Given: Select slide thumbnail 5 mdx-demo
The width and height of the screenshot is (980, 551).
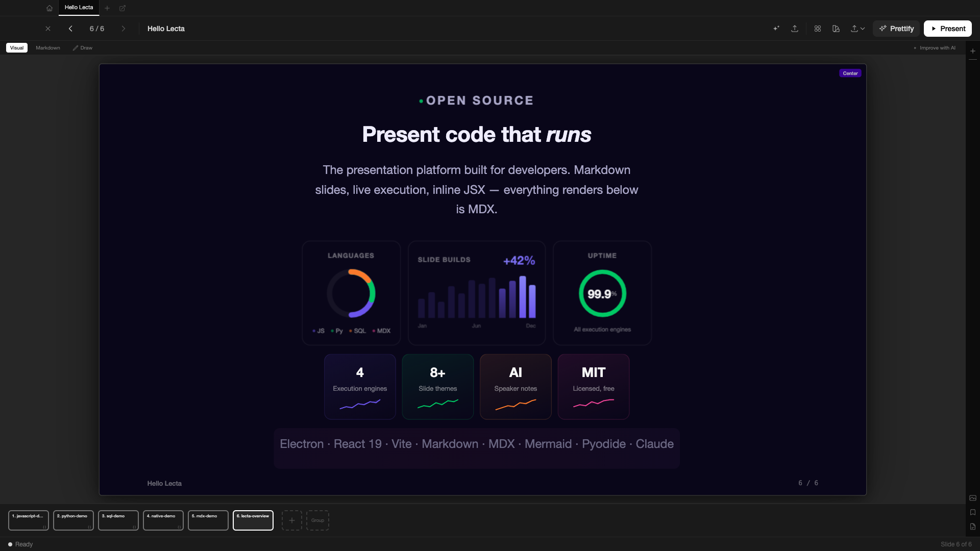Looking at the screenshot, I should pos(208,520).
